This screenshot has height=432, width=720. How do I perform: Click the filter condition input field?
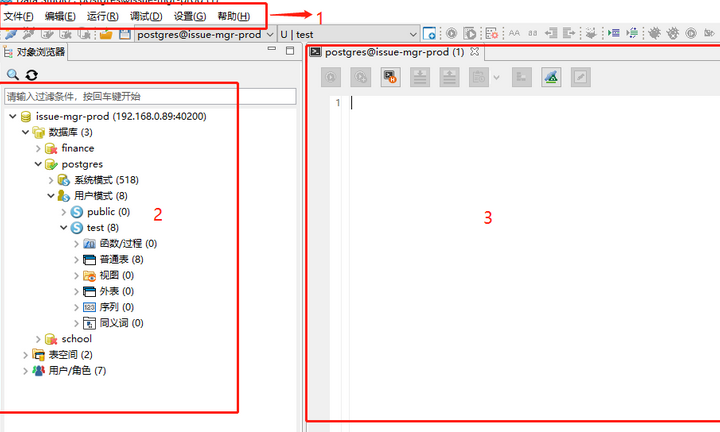pos(150,96)
